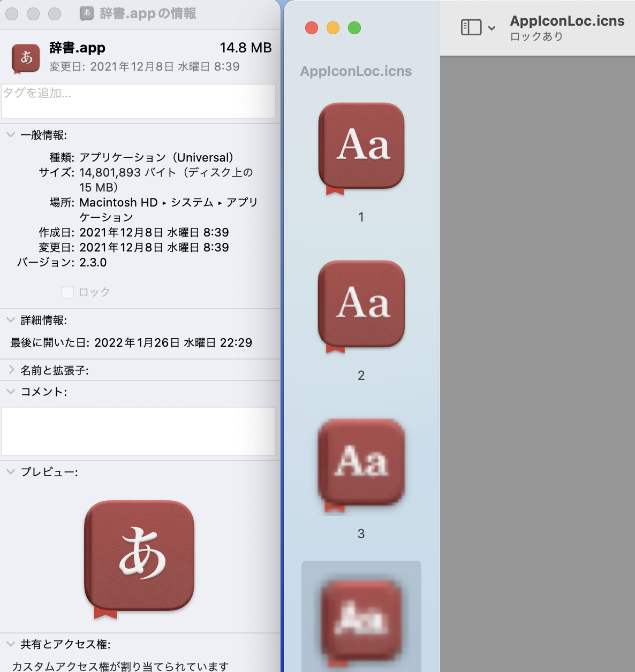Select thumbnail 3 of AppIconLoc.icns
The width and height of the screenshot is (635, 672).
click(x=361, y=465)
